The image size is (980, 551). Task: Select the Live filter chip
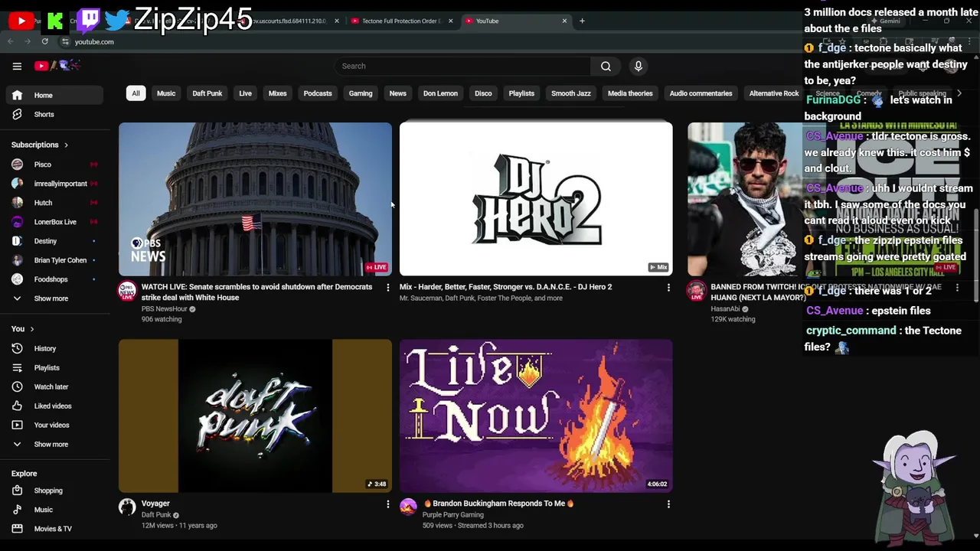coord(245,93)
